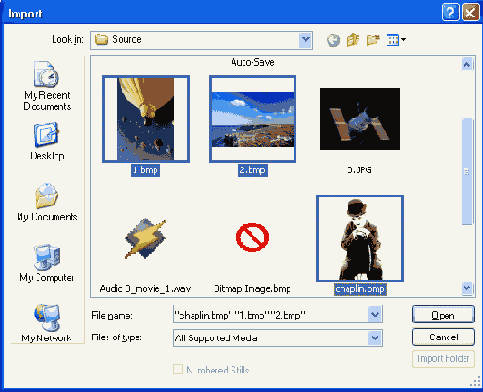The height and width of the screenshot is (392, 483).
Task: Select the Audio 0_movie_1.wav file icon
Action: [145, 239]
